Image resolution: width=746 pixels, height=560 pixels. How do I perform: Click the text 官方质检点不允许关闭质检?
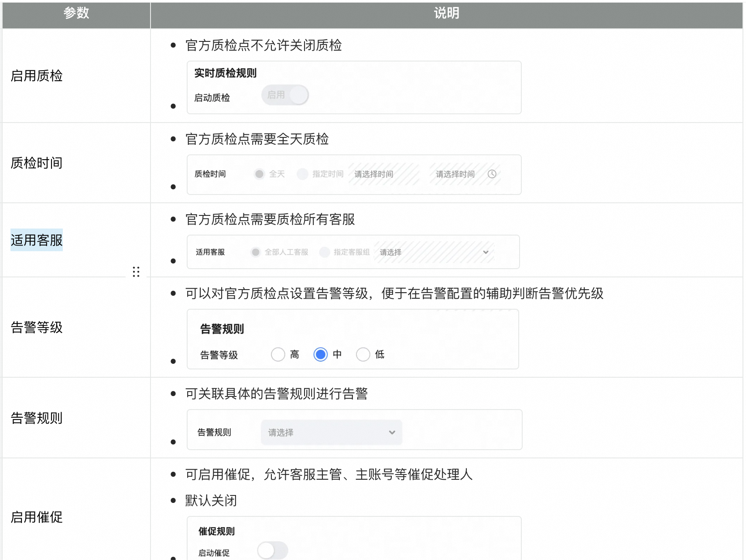[263, 45]
